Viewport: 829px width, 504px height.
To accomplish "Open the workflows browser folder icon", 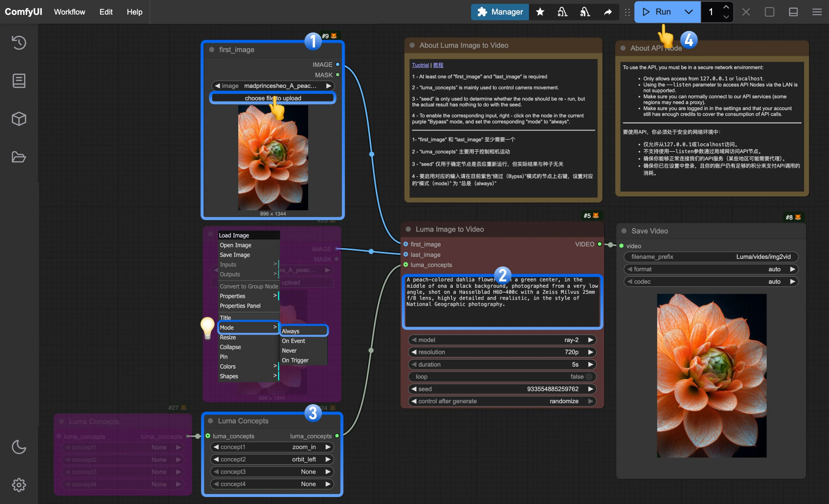I will click(x=19, y=157).
